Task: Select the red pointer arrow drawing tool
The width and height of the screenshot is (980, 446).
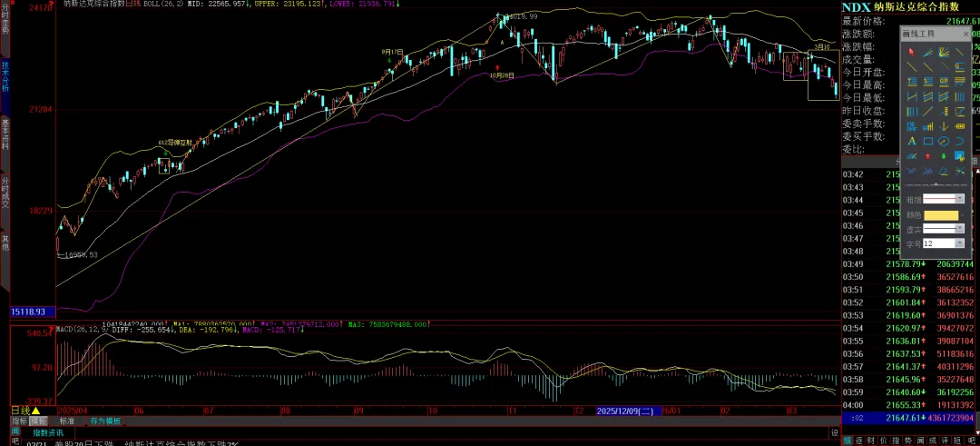Action: tap(912, 52)
